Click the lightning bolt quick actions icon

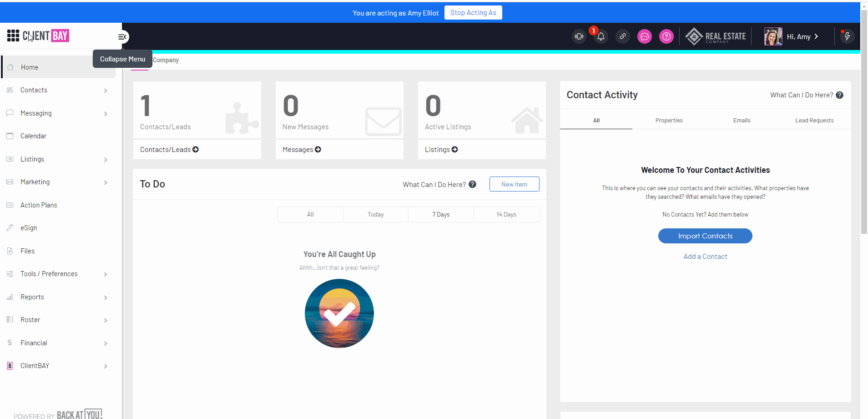847,36
